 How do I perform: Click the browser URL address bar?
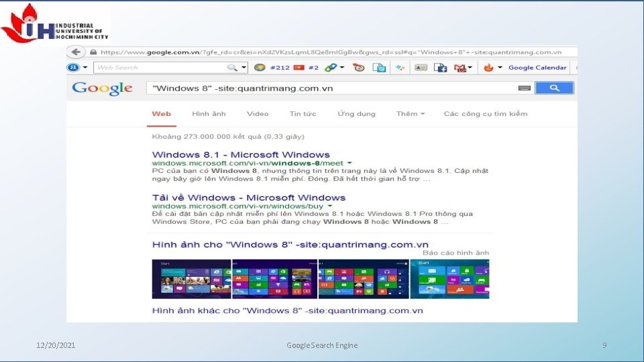click(331, 52)
